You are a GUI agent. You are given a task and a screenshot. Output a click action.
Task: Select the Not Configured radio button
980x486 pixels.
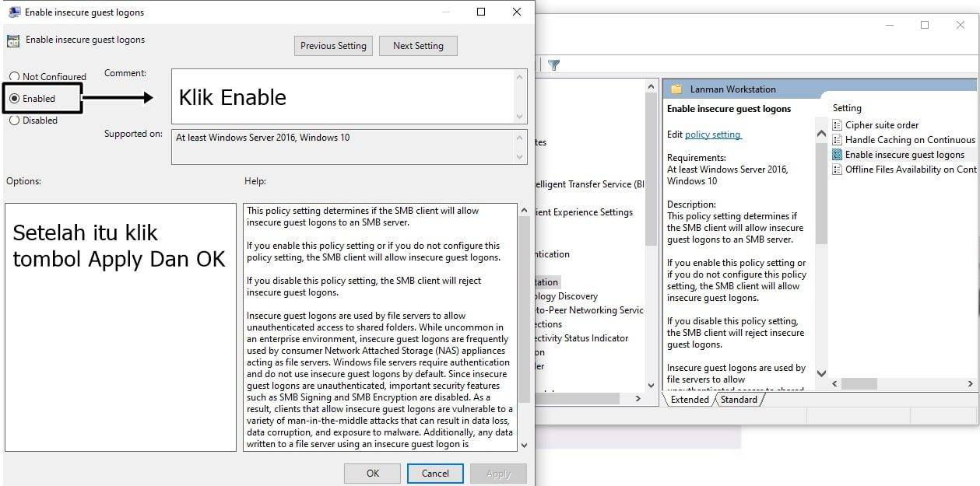tap(14, 77)
